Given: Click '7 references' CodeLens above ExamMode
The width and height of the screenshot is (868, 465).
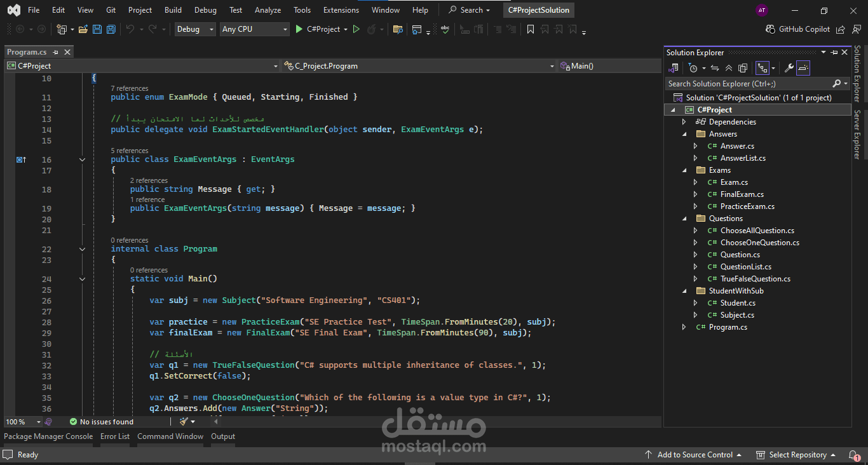Looking at the screenshot, I should [129, 88].
